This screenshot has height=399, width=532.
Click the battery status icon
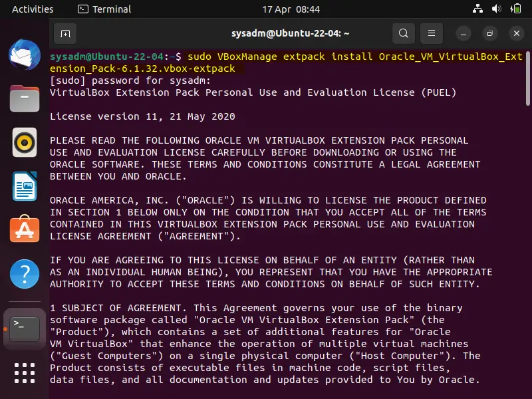(515, 9)
